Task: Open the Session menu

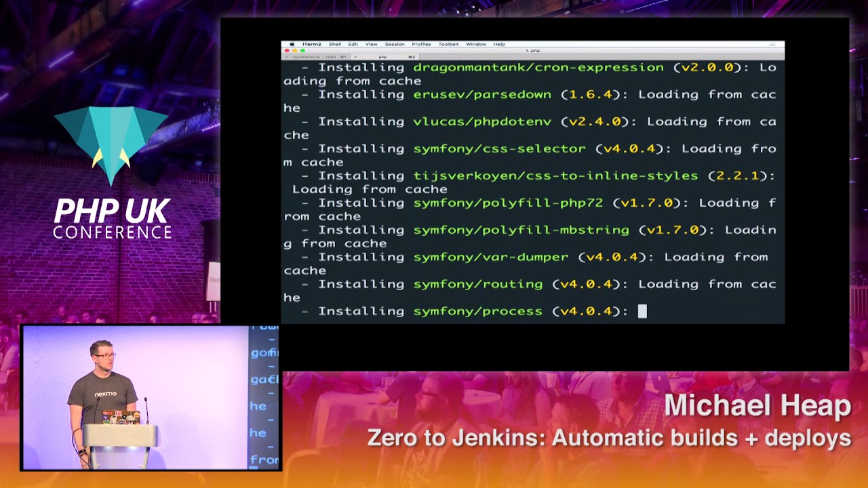Action: tap(395, 44)
